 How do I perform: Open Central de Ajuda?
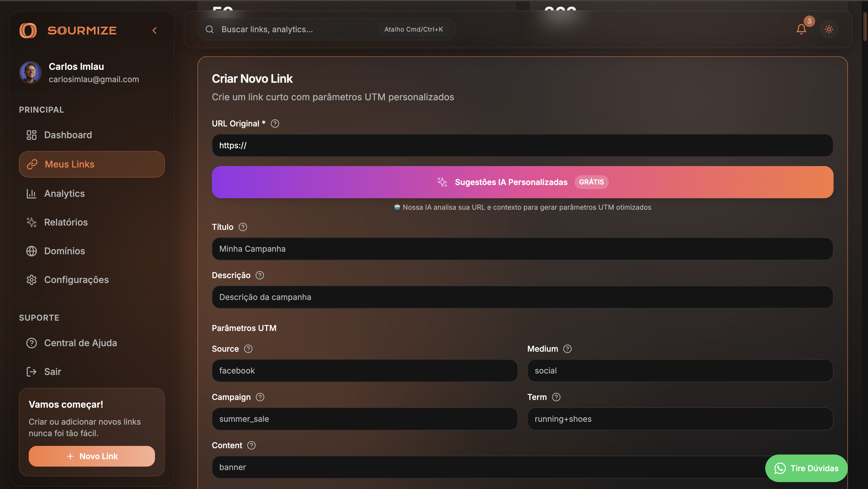coord(81,343)
